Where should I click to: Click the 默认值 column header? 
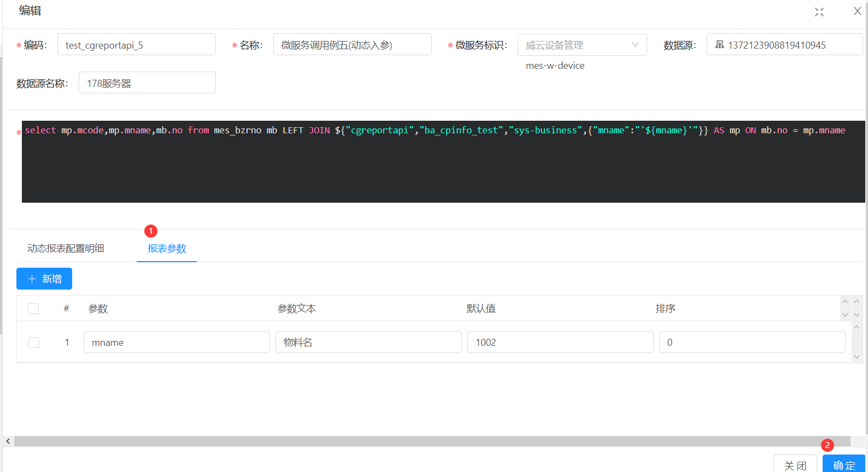pos(481,309)
